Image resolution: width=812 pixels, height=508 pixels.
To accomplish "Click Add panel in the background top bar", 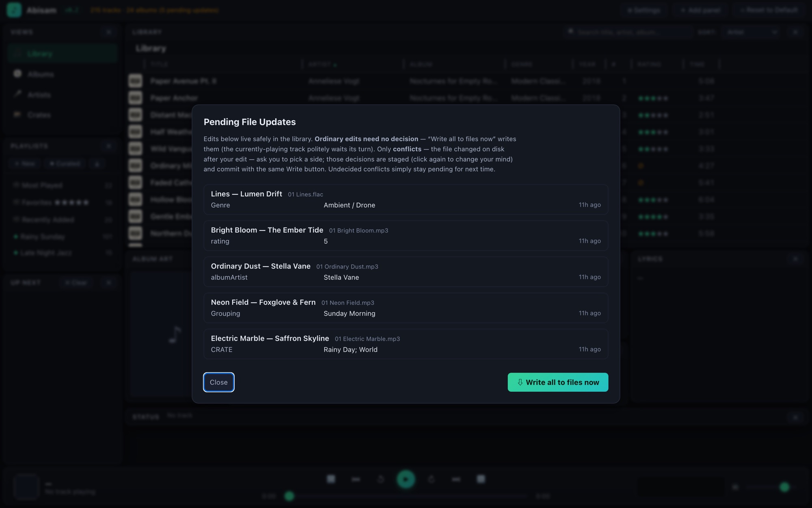I will click(x=700, y=10).
